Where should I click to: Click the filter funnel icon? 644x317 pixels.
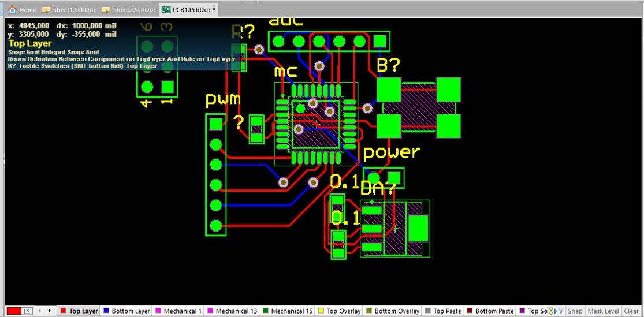click(x=561, y=311)
